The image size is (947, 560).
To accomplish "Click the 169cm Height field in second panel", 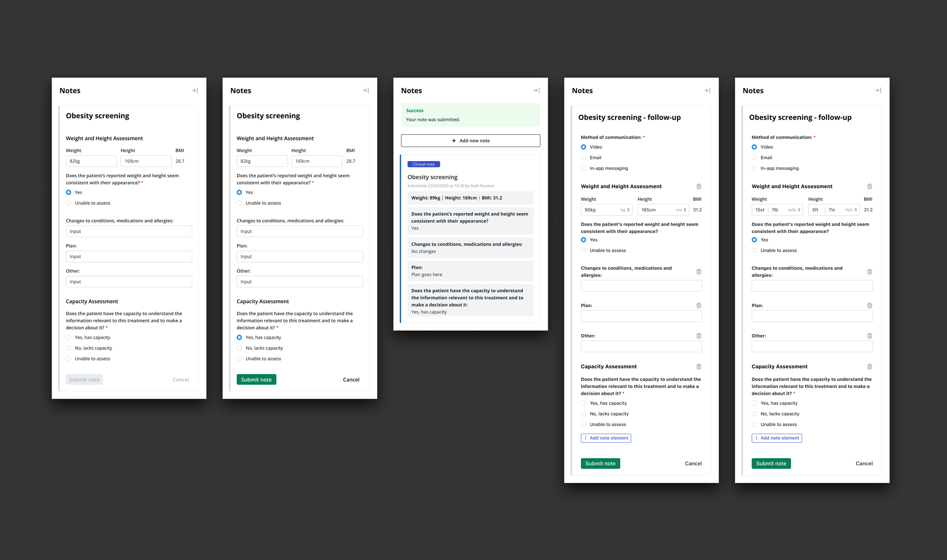I will (x=317, y=161).
